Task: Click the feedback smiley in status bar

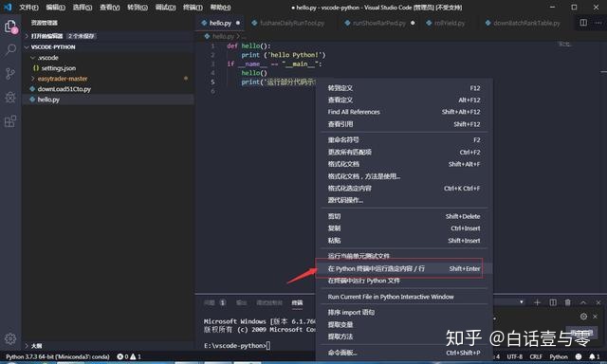Action: click(x=579, y=356)
